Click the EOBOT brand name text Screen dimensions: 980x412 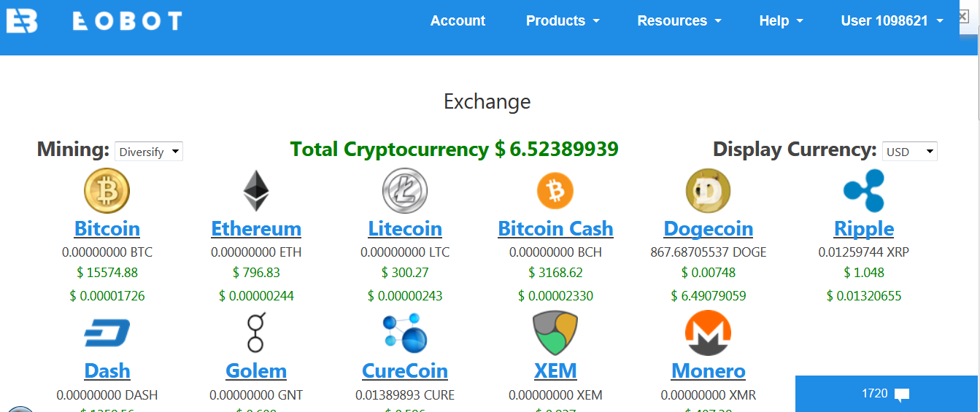(x=127, y=21)
